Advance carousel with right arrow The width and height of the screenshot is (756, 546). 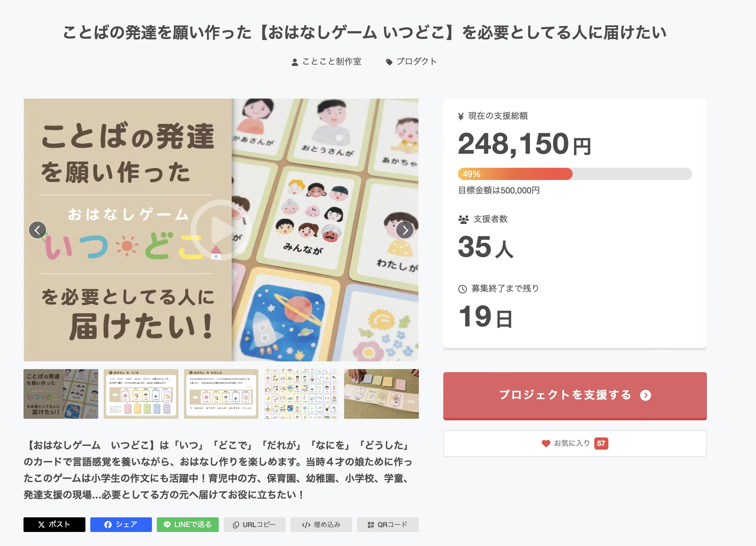click(405, 230)
